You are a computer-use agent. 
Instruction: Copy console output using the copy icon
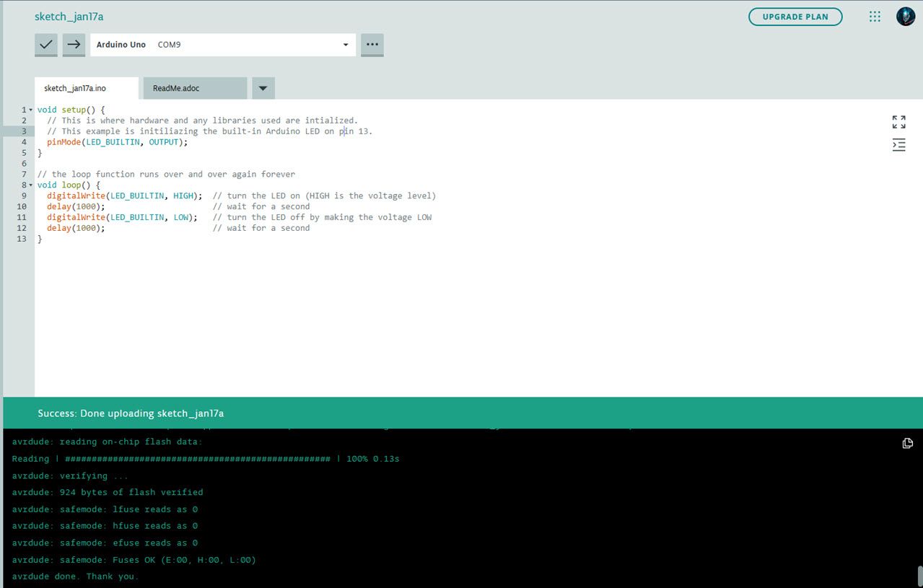[x=907, y=443]
